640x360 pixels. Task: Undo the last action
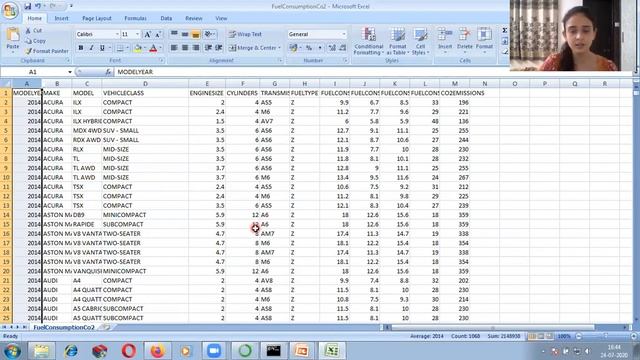point(38,6)
